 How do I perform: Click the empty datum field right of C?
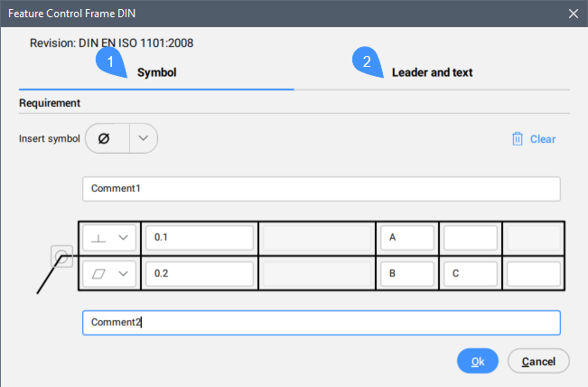(533, 274)
